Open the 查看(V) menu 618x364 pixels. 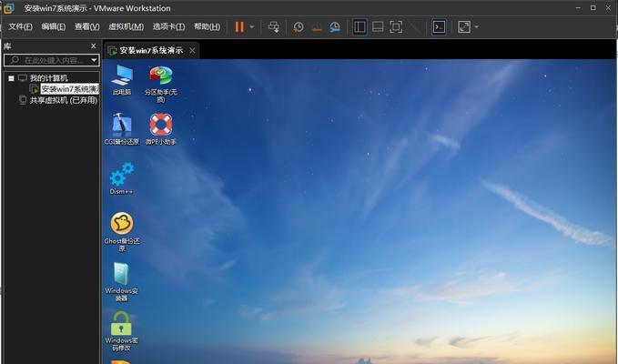click(x=86, y=26)
